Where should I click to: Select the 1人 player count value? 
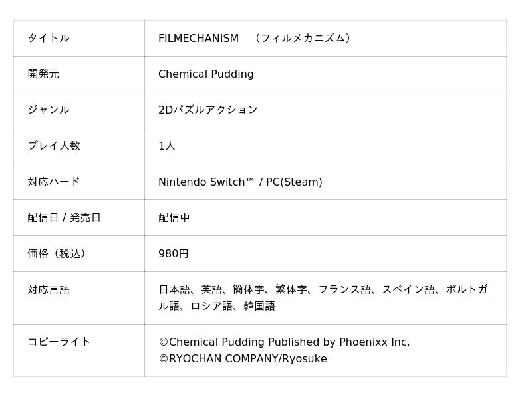click(x=167, y=146)
